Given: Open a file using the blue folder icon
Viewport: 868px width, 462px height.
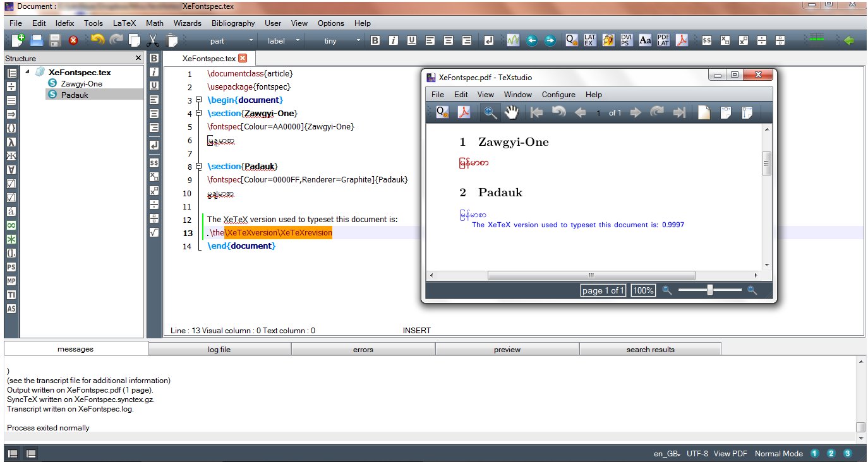Looking at the screenshot, I should (x=37, y=40).
